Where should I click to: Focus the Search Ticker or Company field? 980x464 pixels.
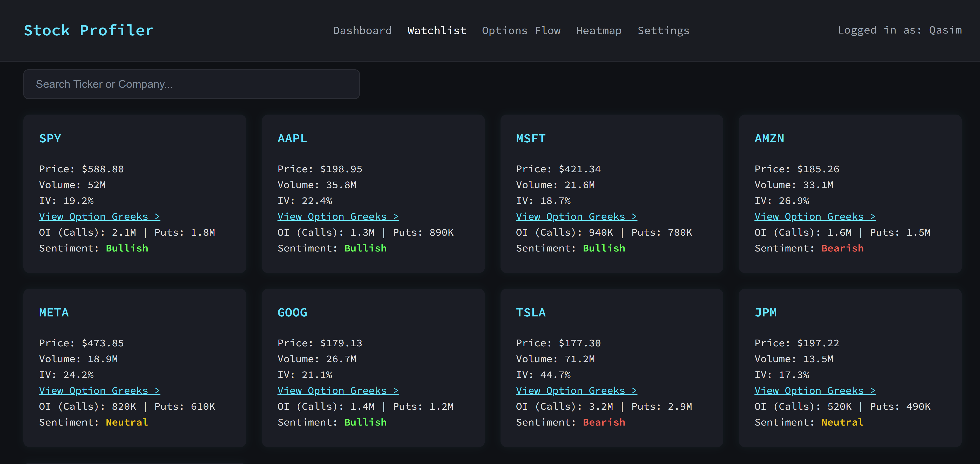[x=191, y=84]
